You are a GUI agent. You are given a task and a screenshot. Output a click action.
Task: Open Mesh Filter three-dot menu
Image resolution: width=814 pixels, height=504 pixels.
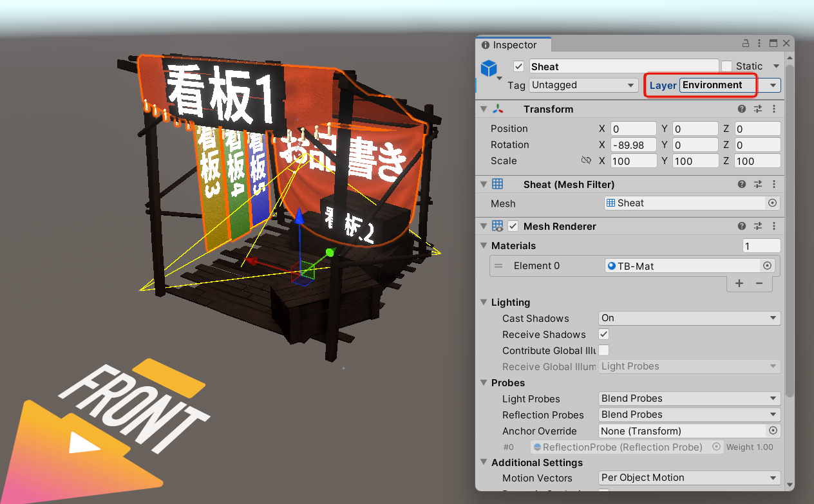point(773,185)
